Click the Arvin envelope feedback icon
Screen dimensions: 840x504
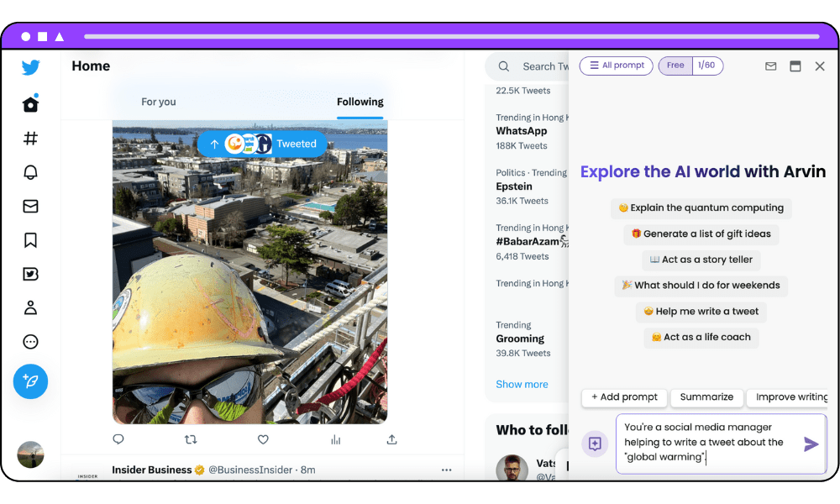point(770,66)
